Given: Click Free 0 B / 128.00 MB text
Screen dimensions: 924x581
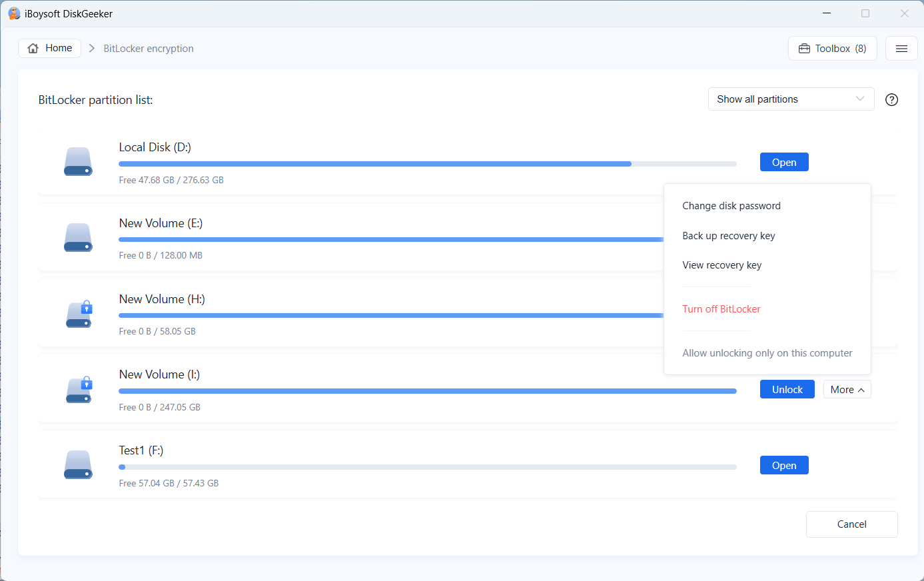Looking at the screenshot, I should pyautogui.click(x=161, y=255).
